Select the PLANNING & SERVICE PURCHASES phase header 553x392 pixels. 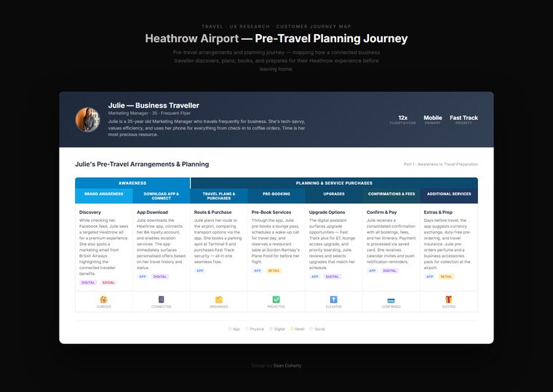pyautogui.click(x=334, y=183)
